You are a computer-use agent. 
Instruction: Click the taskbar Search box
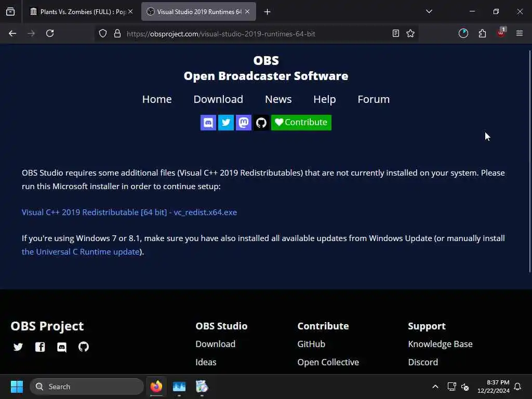[x=87, y=387]
